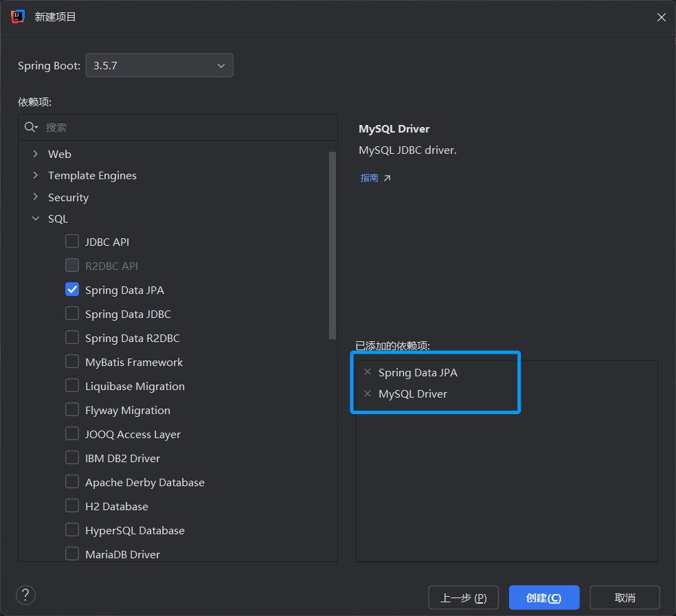The height and width of the screenshot is (616, 676).
Task: Open the help question mark button
Action: click(25, 595)
